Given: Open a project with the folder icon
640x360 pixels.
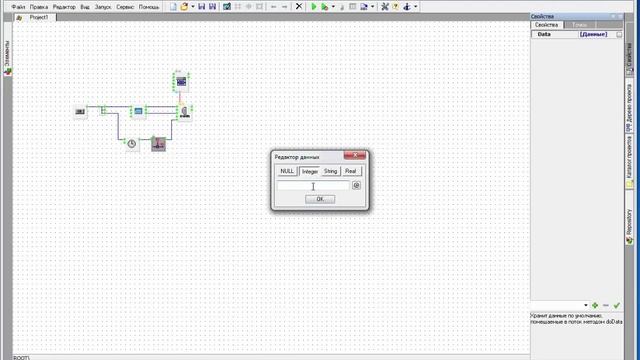Looking at the screenshot, I should pyautogui.click(x=184, y=7).
